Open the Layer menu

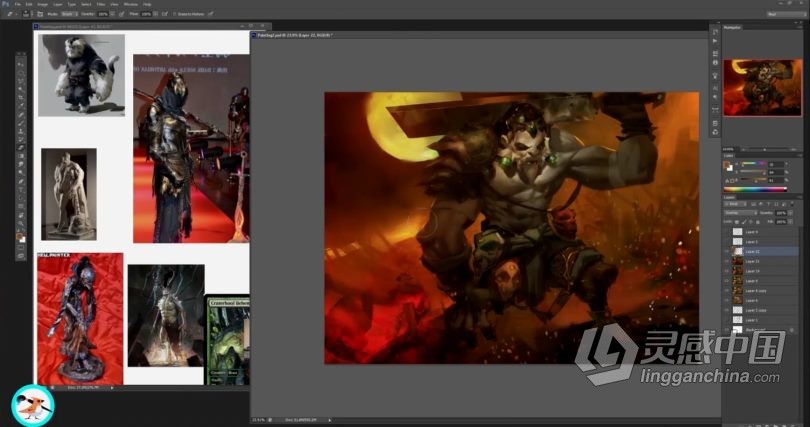click(x=57, y=4)
